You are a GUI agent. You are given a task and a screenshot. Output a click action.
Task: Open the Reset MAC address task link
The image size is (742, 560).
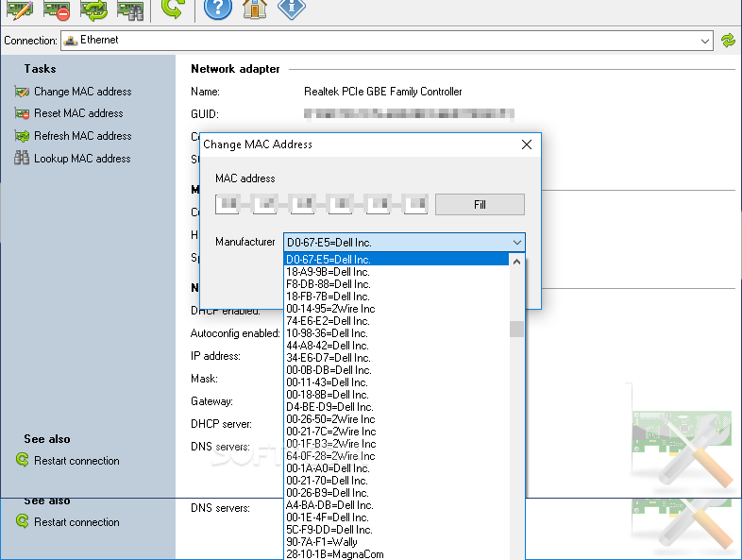click(x=78, y=113)
